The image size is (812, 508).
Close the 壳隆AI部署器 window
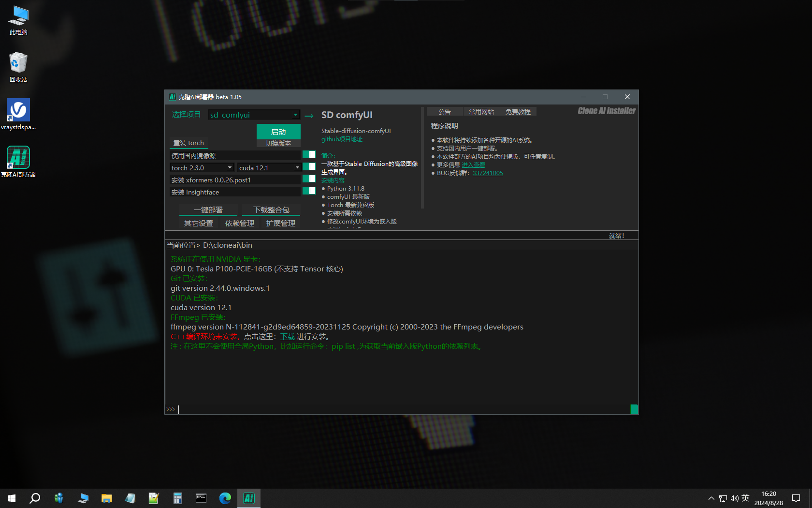(x=627, y=97)
